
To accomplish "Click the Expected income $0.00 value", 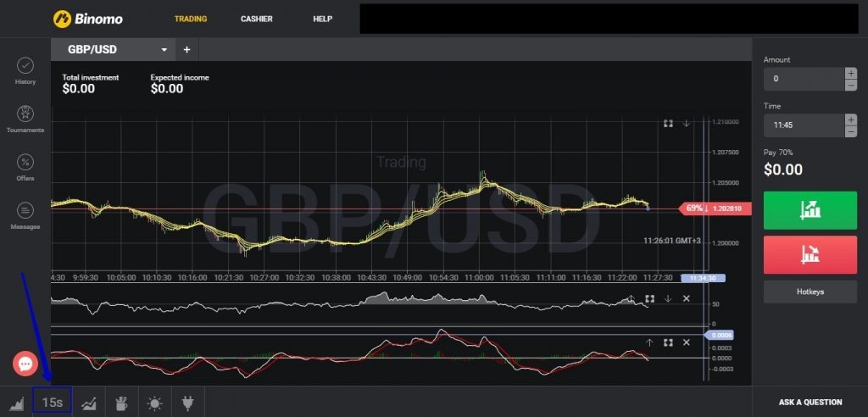I will [x=167, y=89].
